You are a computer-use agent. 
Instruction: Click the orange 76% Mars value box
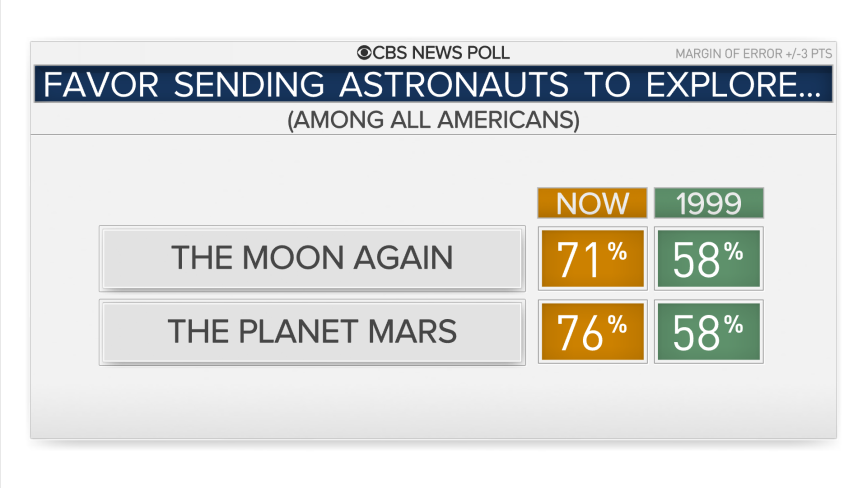593,332
